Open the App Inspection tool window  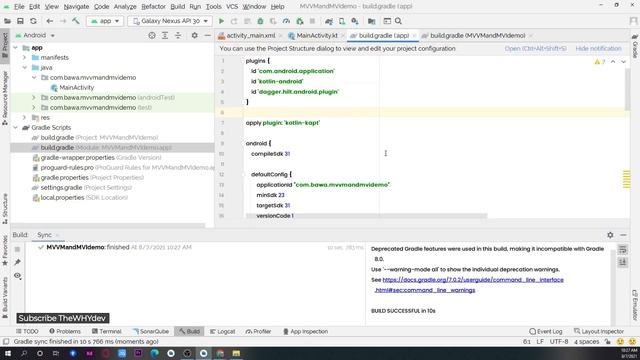tap(305, 331)
